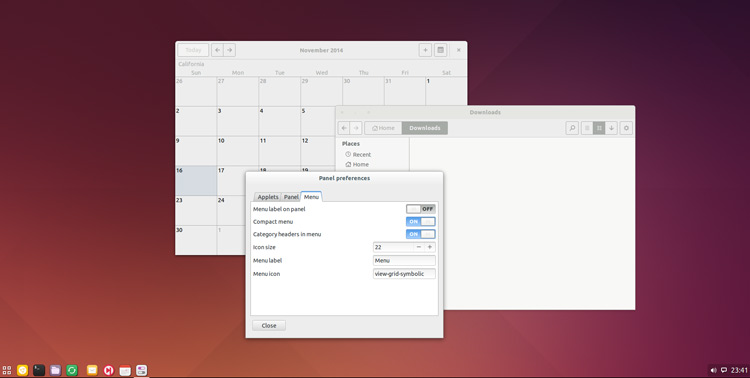The image size is (750, 378).
Task: Select November 16 in the Calendar
Action: (x=196, y=181)
